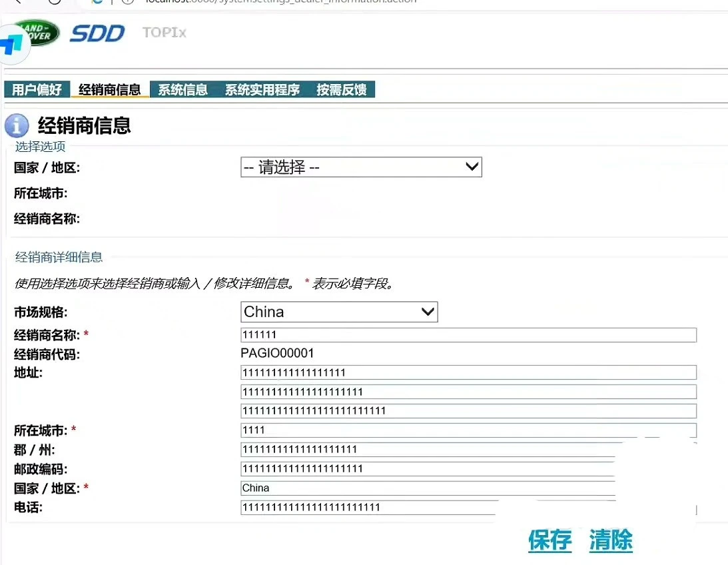Switch to the 用户偏好 tab

pos(37,89)
